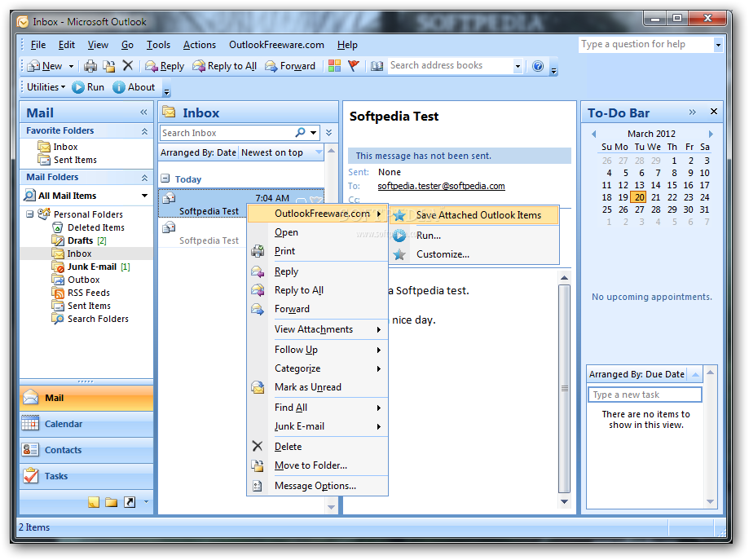
Task: Click the blue Help question mark icon
Action: point(538,66)
